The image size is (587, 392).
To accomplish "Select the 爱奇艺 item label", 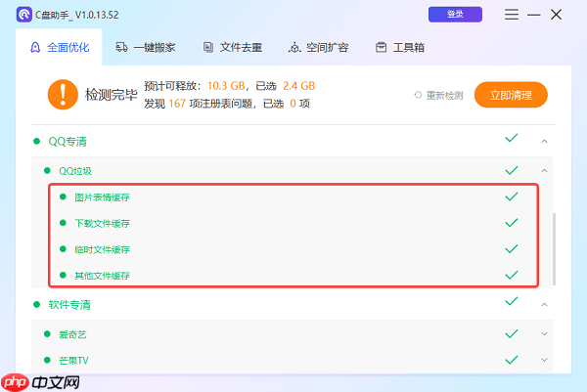I will [72, 334].
